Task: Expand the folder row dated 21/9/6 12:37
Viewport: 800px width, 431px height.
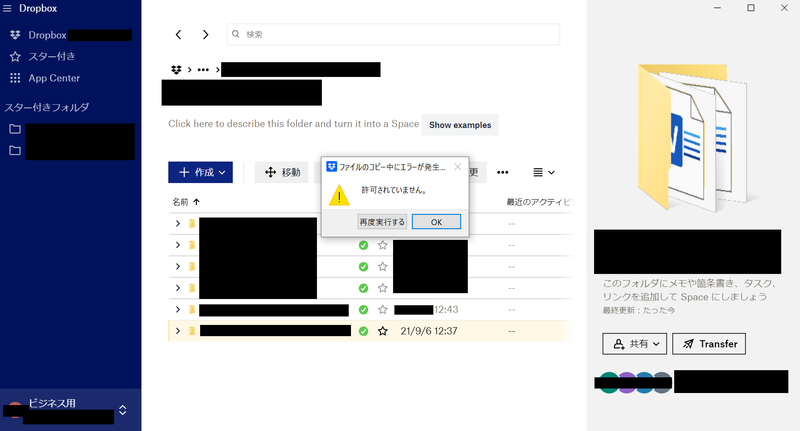Action: coord(178,331)
